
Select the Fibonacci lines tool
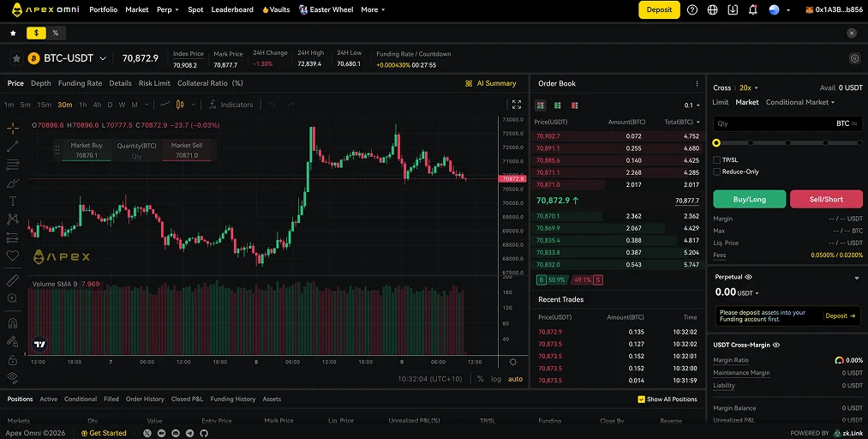(x=13, y=165)
